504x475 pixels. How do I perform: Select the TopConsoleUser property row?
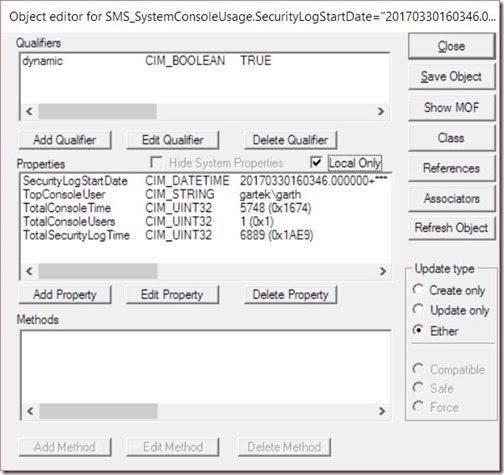coord(205,194)
